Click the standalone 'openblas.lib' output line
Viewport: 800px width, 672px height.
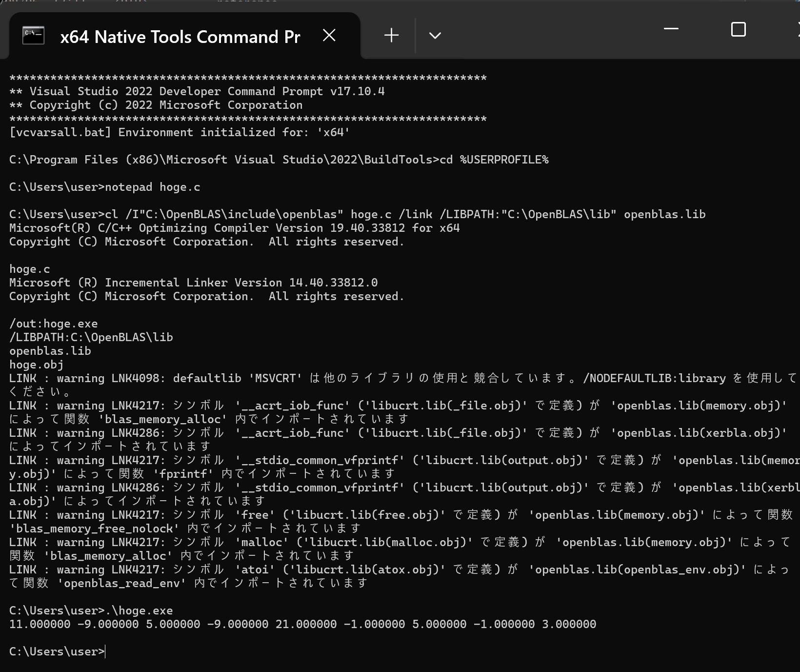[50, 351]
